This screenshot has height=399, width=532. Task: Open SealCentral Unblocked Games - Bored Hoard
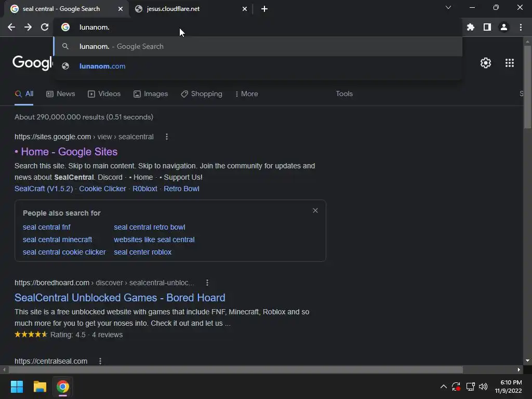(120, 298)
